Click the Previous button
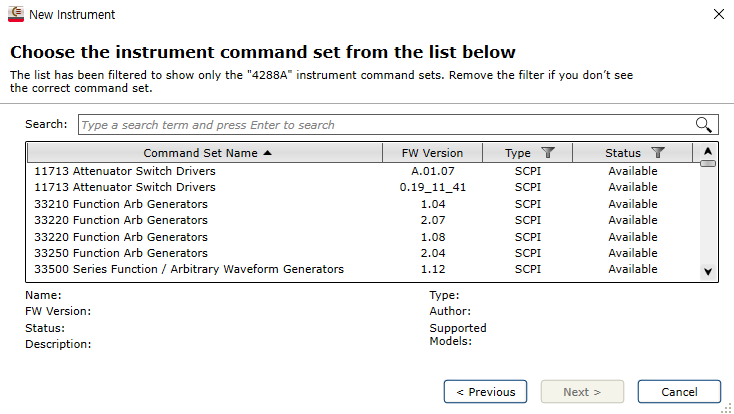This screenshot has width=734, height=414. pyautogui.click(x=485, y=392)
